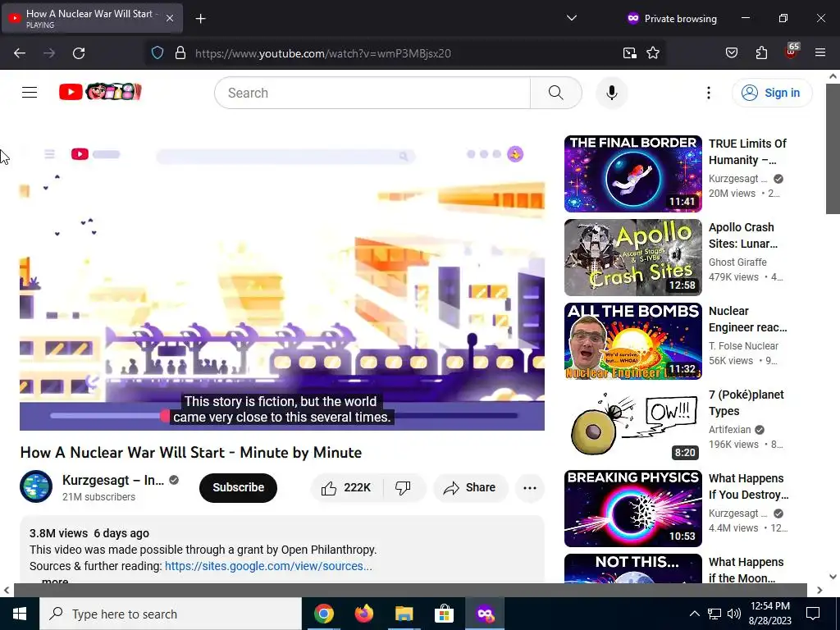Viewport: 840px width, 630px height.
Task: Open Microsoft Store from taskbar
Action: (x=444, y=614)
